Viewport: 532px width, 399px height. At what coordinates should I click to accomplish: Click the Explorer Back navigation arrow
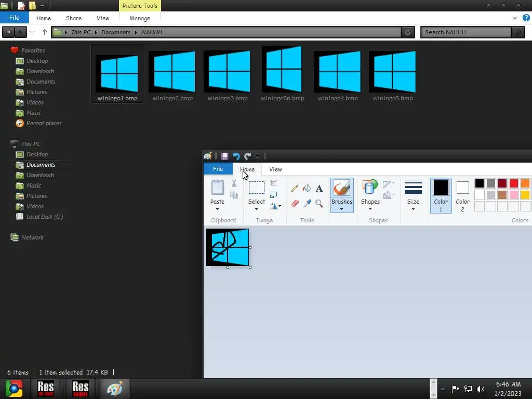point(8,32)
